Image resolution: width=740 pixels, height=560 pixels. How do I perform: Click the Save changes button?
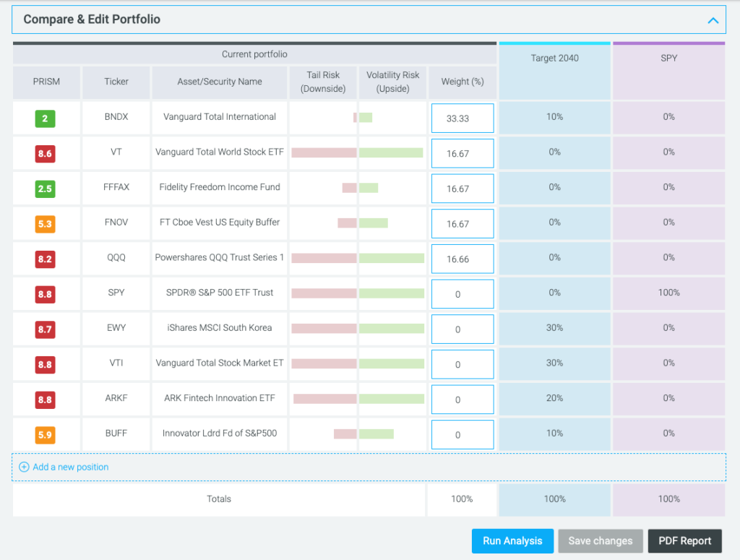click(601, 541)
